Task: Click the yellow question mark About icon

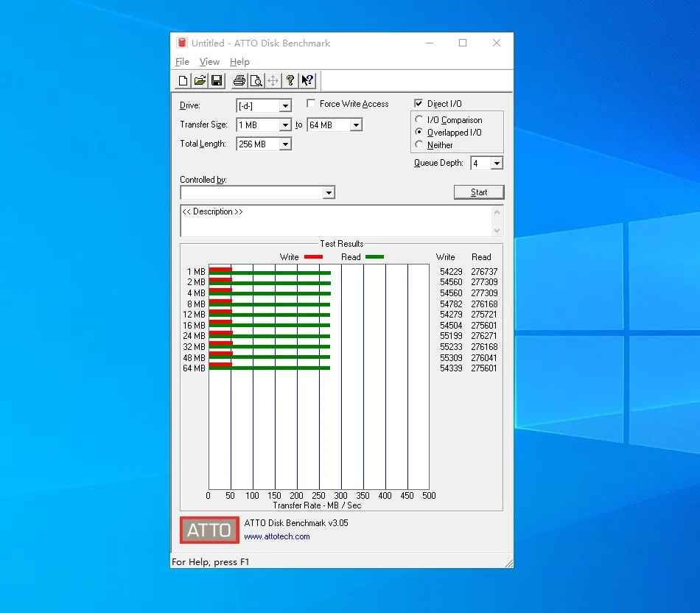Action: tap(290, 81)
